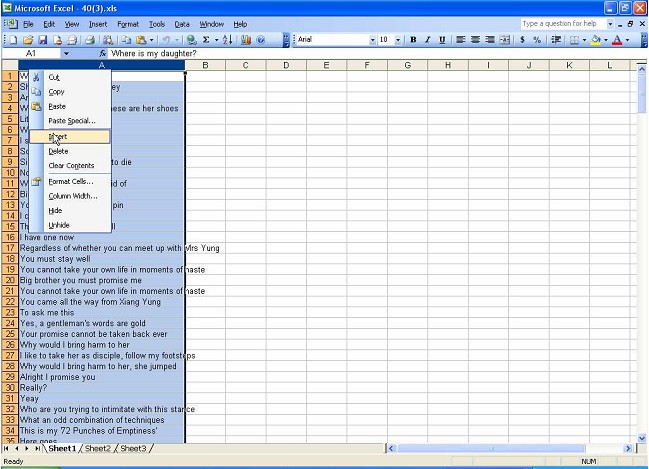Toggle Center alignment

(x=475, y=40)
